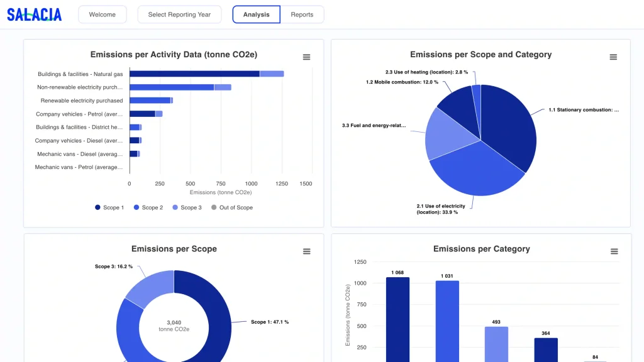Click the Natural gas Scope 1 bar
This screenshot has width=644, height=362.
pos(195,74)
